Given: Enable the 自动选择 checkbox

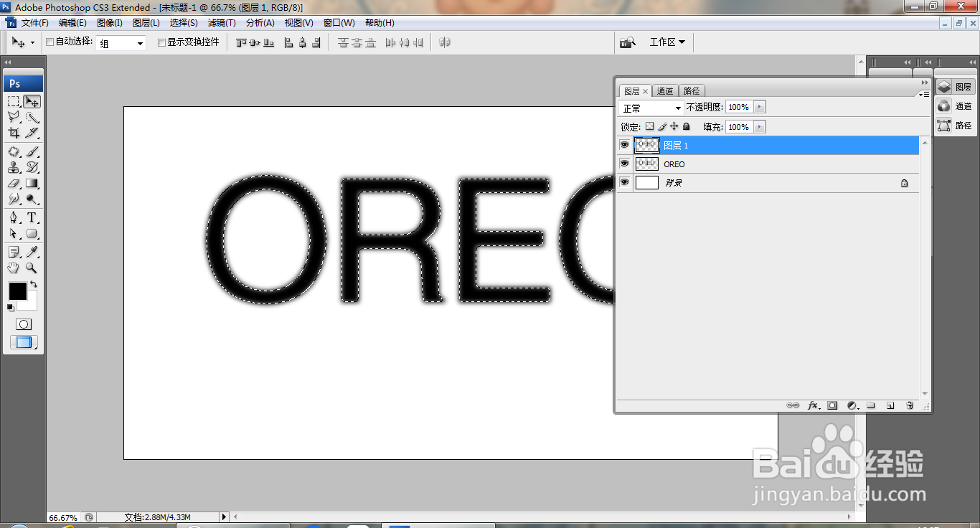Looking at the screenshot, I should point(50,42).
